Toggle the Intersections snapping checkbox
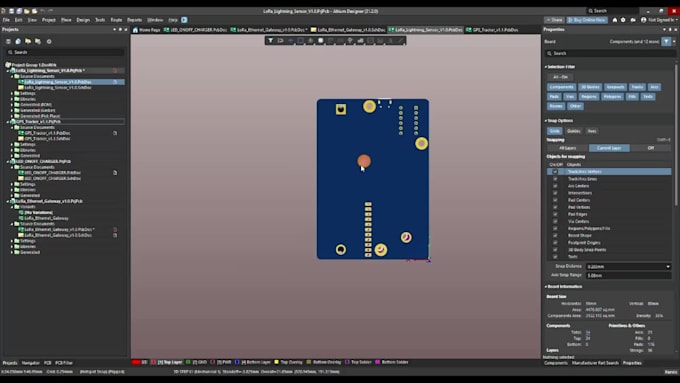Image resolution: width=680 pixels, height=383 pixels. click(555, 193)
